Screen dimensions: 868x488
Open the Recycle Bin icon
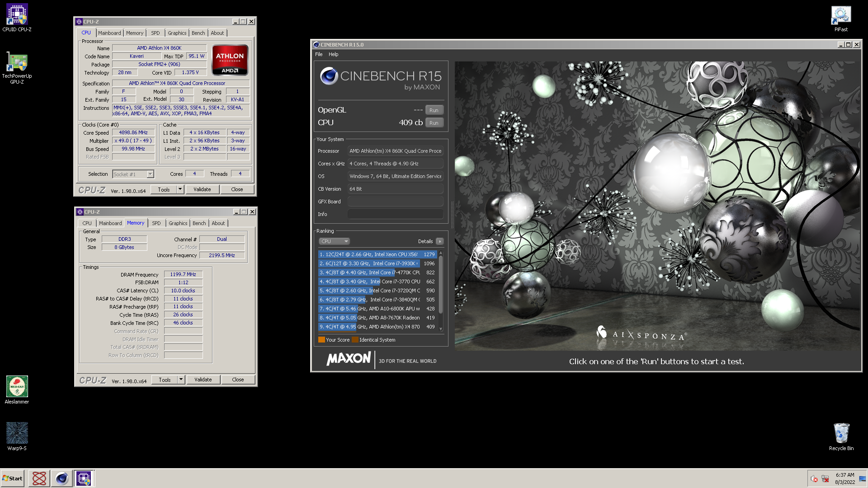[841, 436]
